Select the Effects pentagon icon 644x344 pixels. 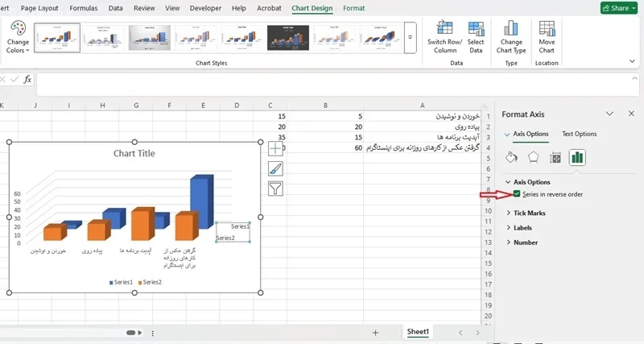(x=533, y=157)
